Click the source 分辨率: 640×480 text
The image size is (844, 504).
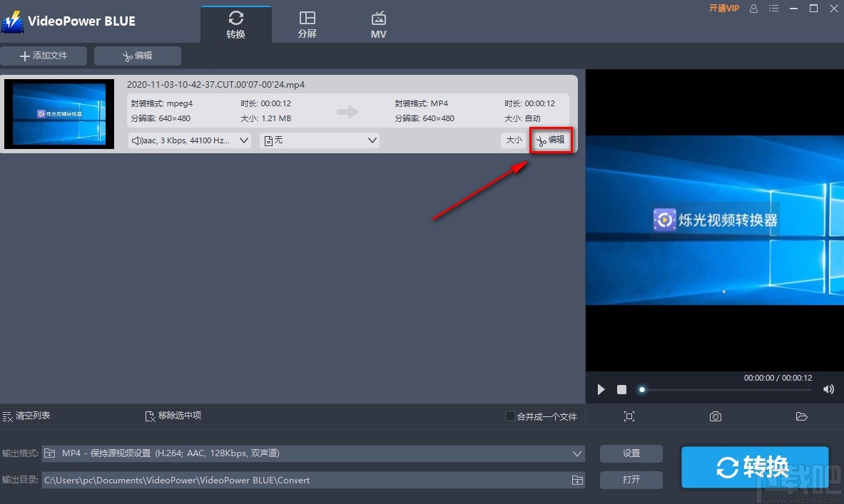[161, 118]
